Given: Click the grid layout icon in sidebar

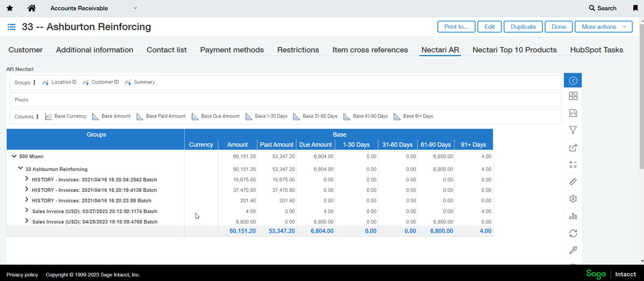Looking at the screenshot, I should pos(573,96).
